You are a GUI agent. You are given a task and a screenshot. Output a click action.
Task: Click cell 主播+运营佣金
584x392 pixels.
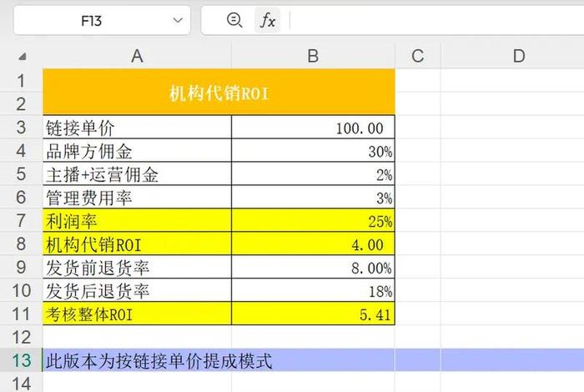click(137, 173)
